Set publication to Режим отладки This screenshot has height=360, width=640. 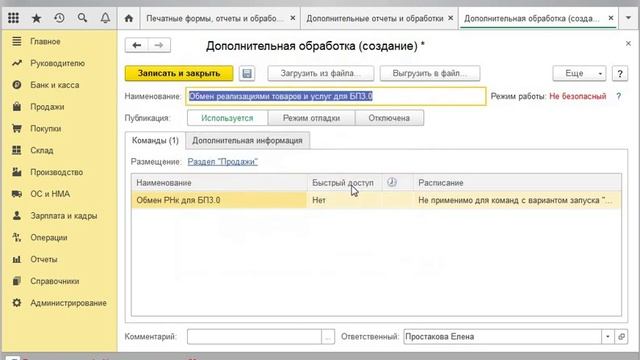(311, 118)
